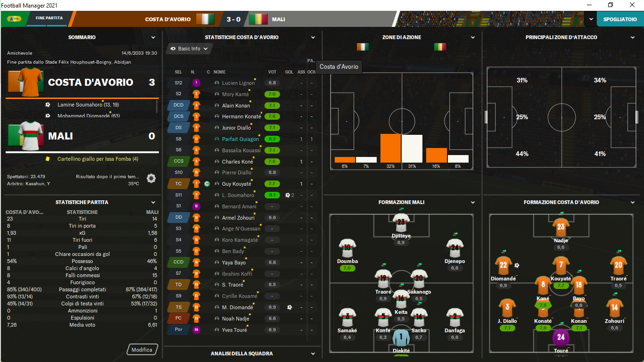
Task: Click the Modifica button
Action: point(142,350)
